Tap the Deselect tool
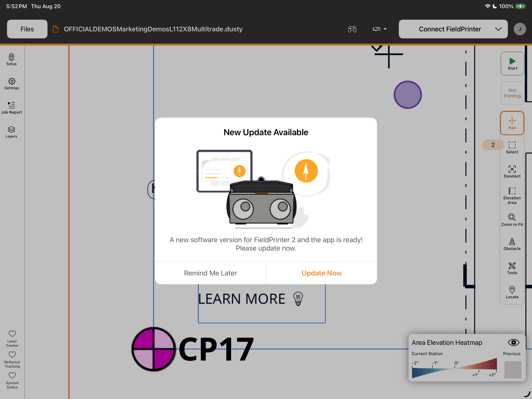The image size is (532, 399). 512,172
